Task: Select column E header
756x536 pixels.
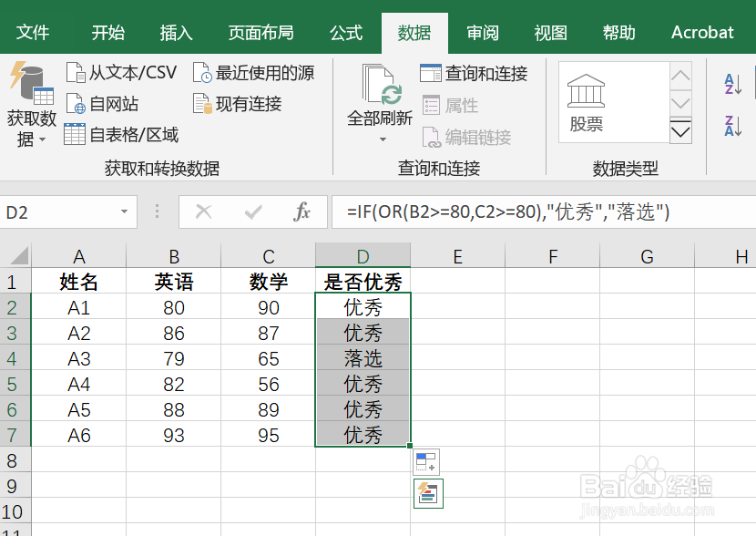Action: [458, 256]
